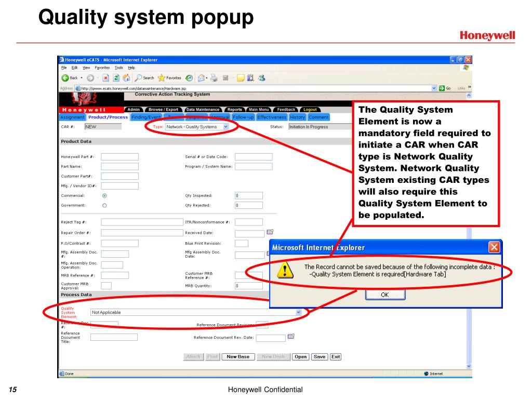Open calendar picker beside Received Date
Screen dimensions: 532x399
tap(270, 232)
